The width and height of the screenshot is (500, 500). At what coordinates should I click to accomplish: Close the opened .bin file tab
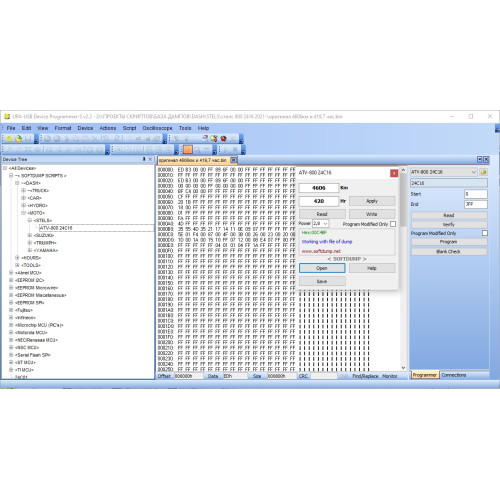pyautogui.click(x=234, y=160)
